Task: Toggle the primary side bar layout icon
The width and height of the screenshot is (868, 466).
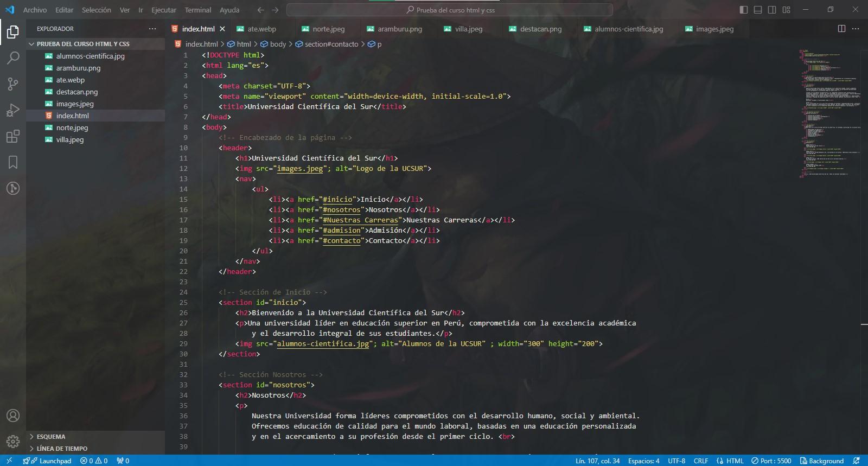Action: point(744,10)
